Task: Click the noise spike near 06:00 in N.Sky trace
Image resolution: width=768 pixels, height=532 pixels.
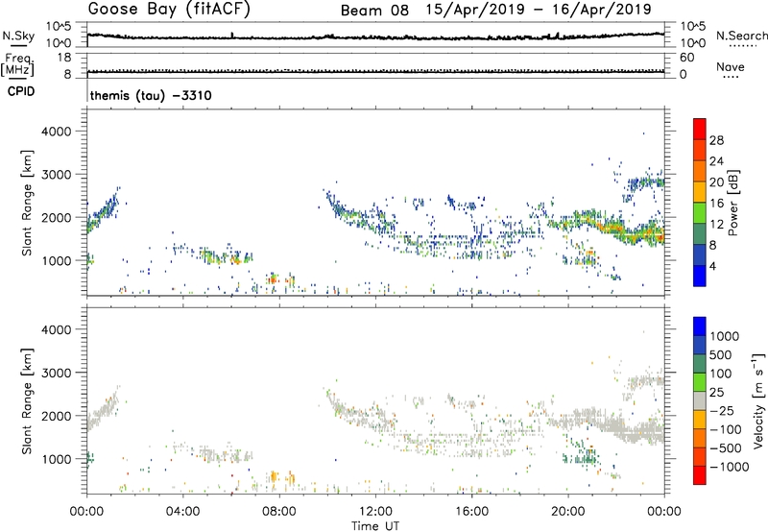Action: pos(232,36)
